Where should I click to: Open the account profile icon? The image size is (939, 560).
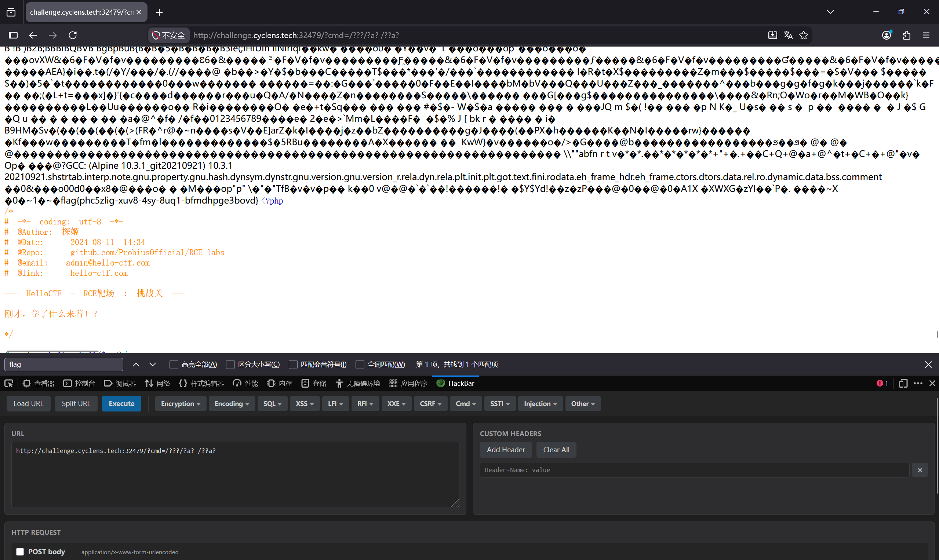pyautogui.click(x=887, y=35)
